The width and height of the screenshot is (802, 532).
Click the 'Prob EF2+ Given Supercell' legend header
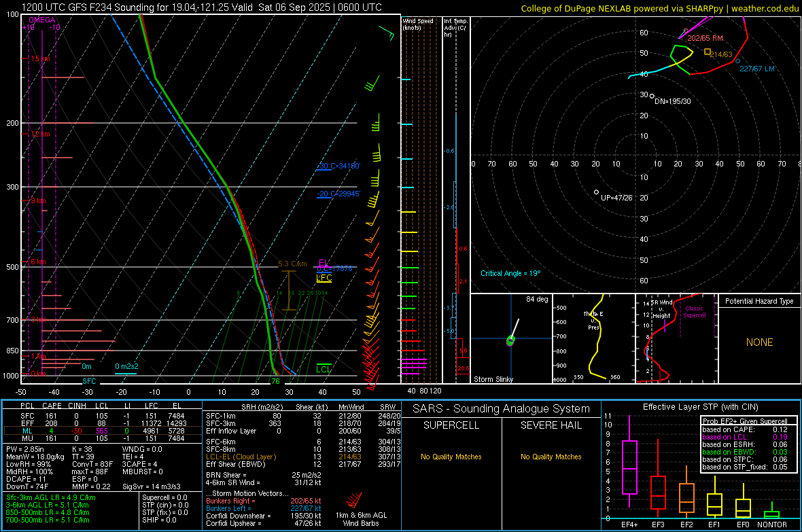click(x=745, y=421)
